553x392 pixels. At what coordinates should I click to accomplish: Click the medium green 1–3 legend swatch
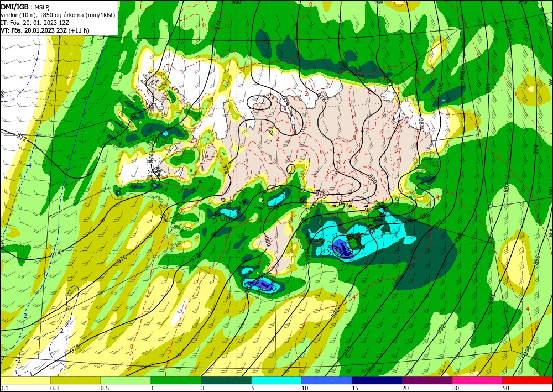click(176, 380)
